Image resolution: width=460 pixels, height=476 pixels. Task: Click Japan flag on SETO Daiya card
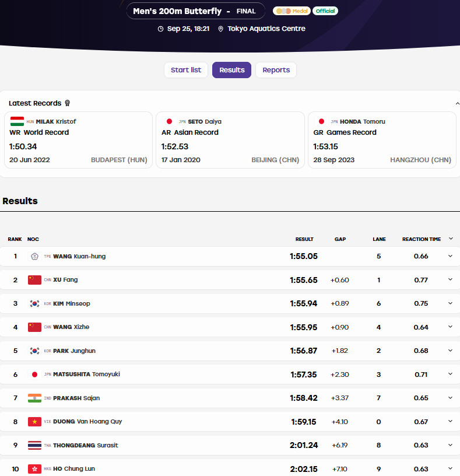(x=169, y=121)
